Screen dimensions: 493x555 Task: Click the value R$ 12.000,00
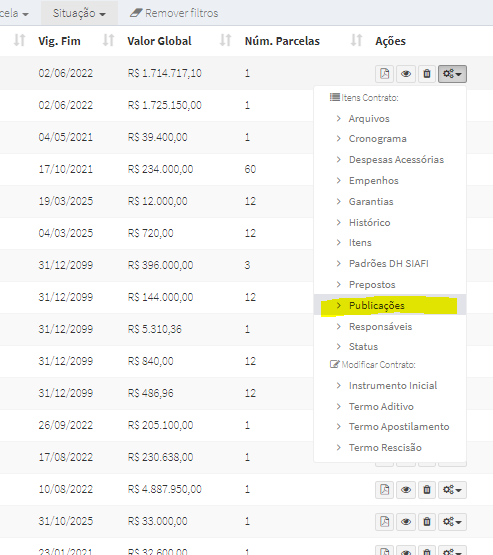click(x=157, y=201)
